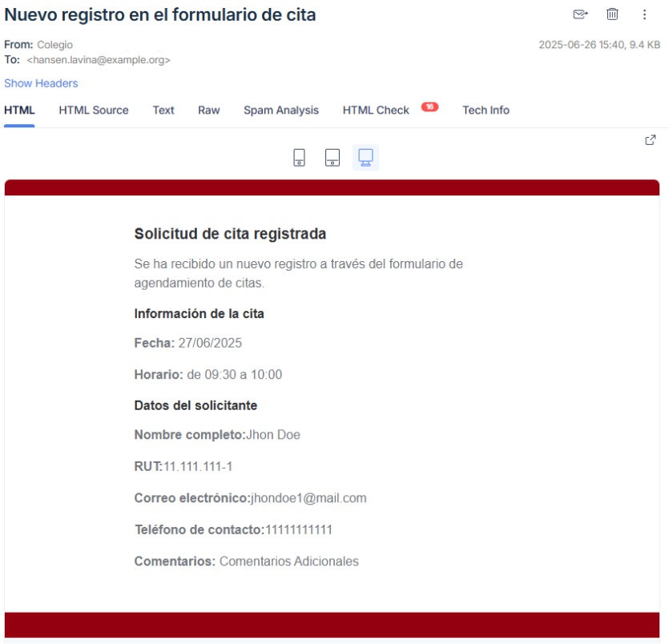Open the HTML Check tab
The image size is (669, 644).
point(376,111)
